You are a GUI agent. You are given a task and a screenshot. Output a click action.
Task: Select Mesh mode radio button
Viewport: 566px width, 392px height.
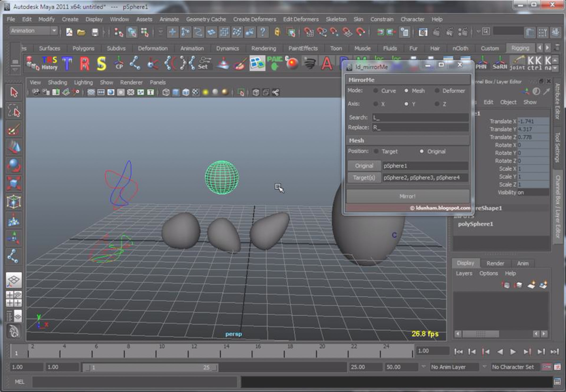[406, 91]
